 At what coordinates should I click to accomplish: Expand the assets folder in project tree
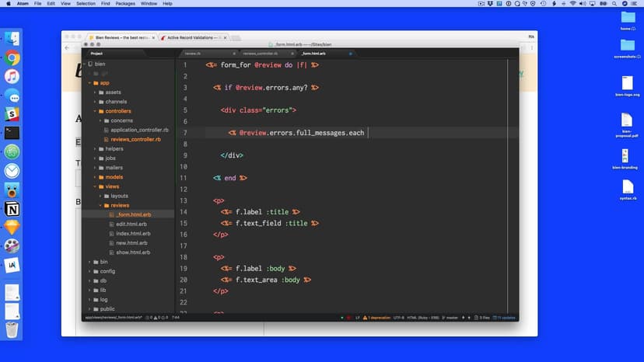coord(95,92)
